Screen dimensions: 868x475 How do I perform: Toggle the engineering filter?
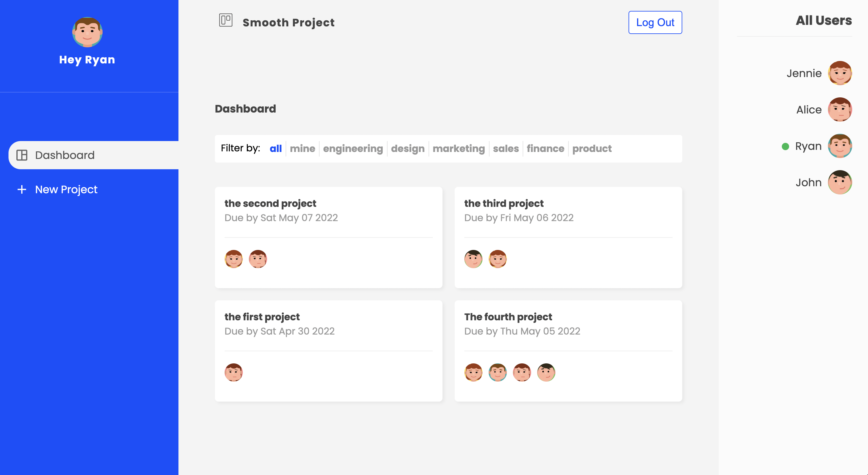(353, 149)
